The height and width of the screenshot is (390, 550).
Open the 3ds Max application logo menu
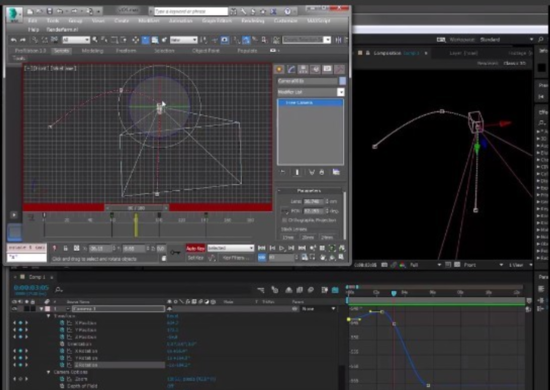click(x=14, y=15)
